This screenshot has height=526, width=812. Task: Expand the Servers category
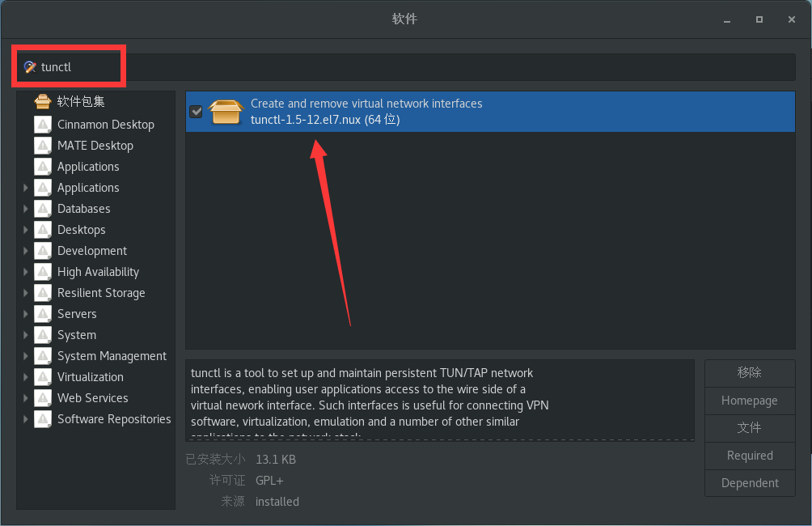(x=27, y=314)
